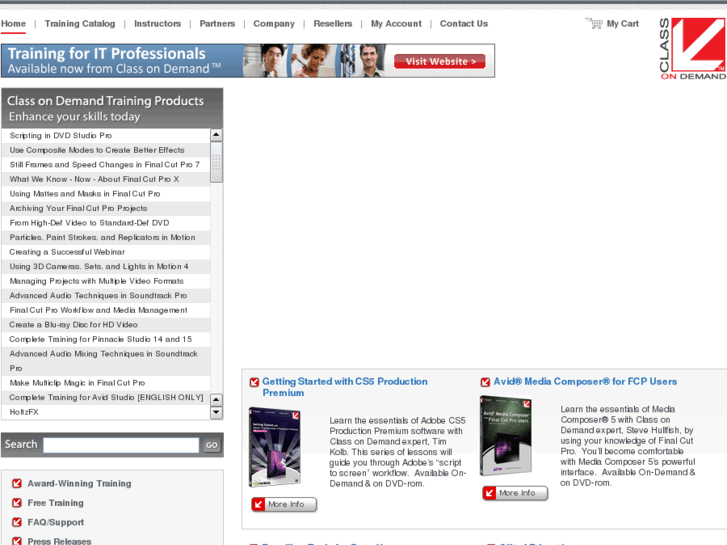
Task: Click red arrow icon beside Getting Started with CS5
Action: (254, 382)
